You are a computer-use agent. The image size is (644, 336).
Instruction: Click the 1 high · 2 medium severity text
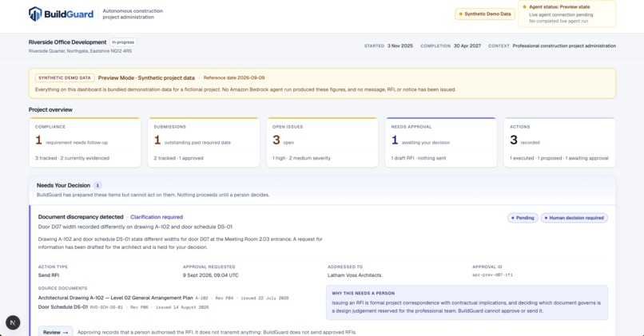click(x=301, y=158)
